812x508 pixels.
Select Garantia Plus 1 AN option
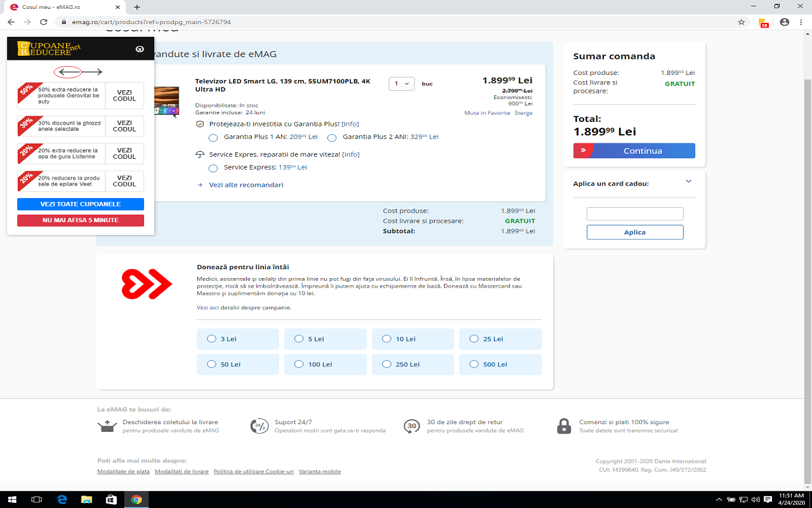(213, 138)
